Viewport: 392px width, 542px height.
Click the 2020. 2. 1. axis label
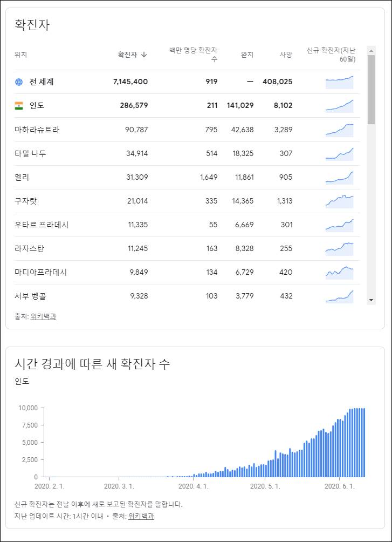click(x=50, y=486)
